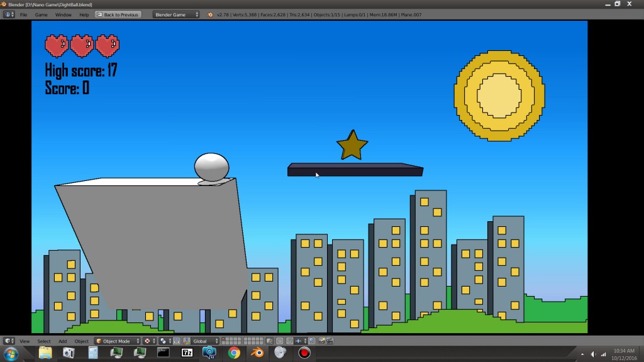This screenshot has width=644, height=362.
Task: Open the Game menu
Action: coord(42,14)
